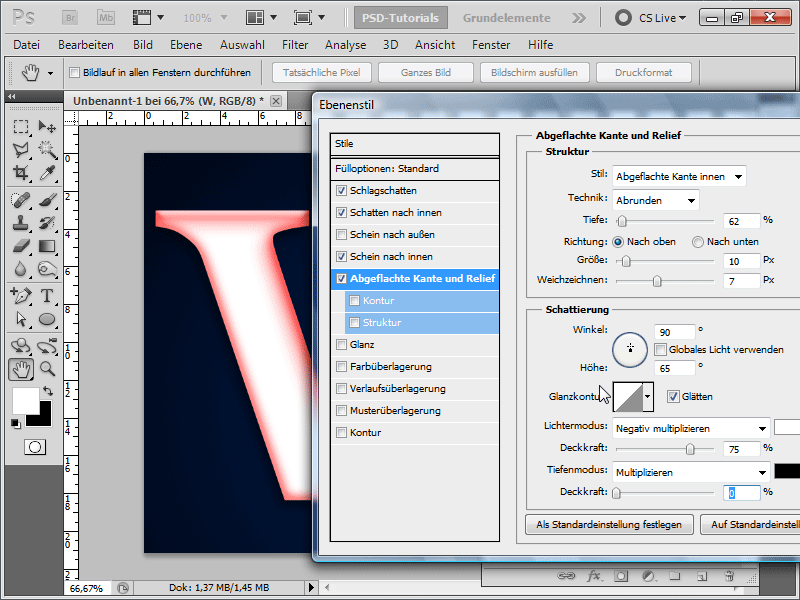Screen dimensions: 800x600
Task: Select the Sponge tool
Action: point(47,269)
